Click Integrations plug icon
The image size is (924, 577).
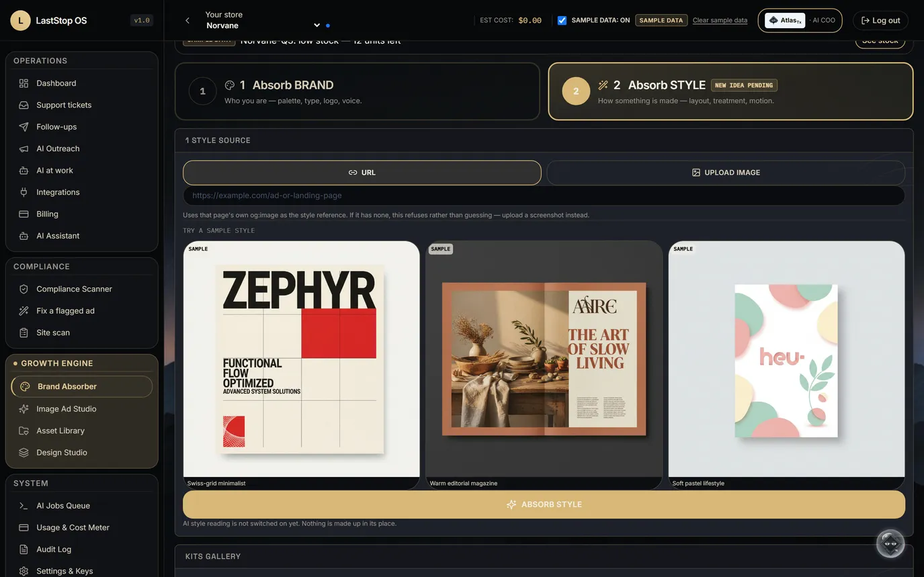tap(24, 192)
